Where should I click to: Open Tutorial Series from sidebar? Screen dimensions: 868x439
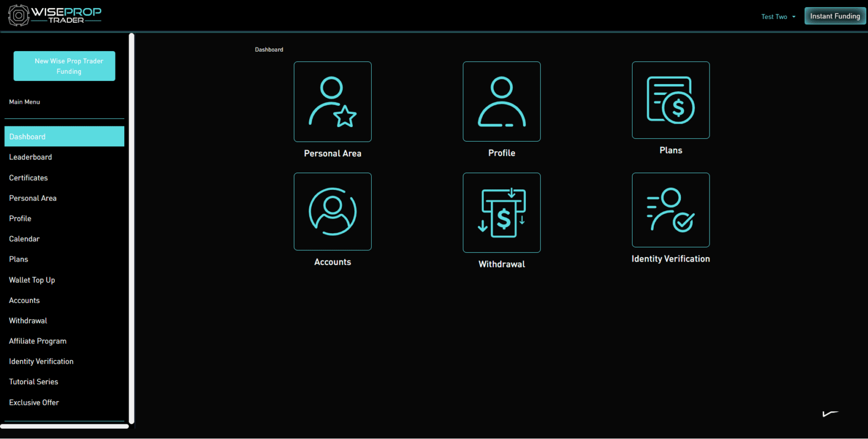click(x=34, y=382)
